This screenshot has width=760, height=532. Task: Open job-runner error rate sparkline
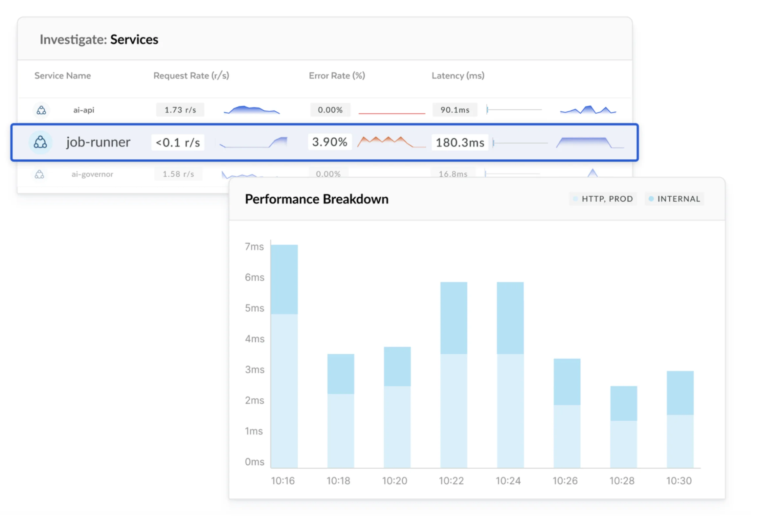(391, 142)
